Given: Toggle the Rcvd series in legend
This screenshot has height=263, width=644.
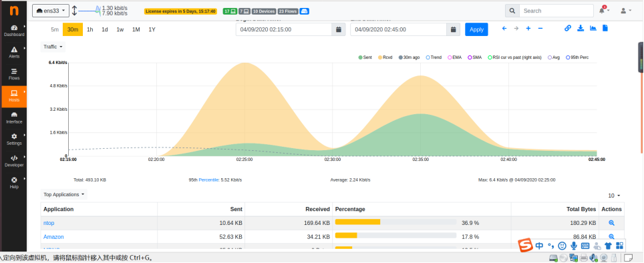Looking at the screenshot, I should (385, 57).
